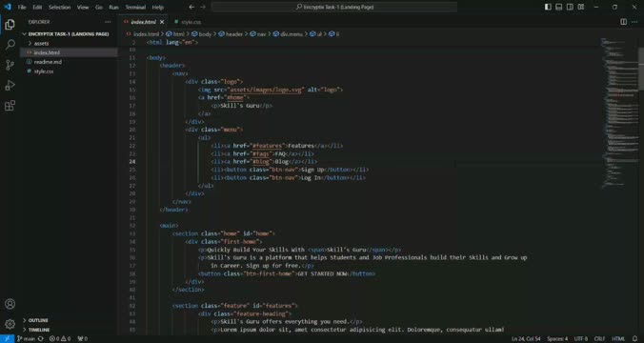Switch to the style.css tab

(188, 22)
